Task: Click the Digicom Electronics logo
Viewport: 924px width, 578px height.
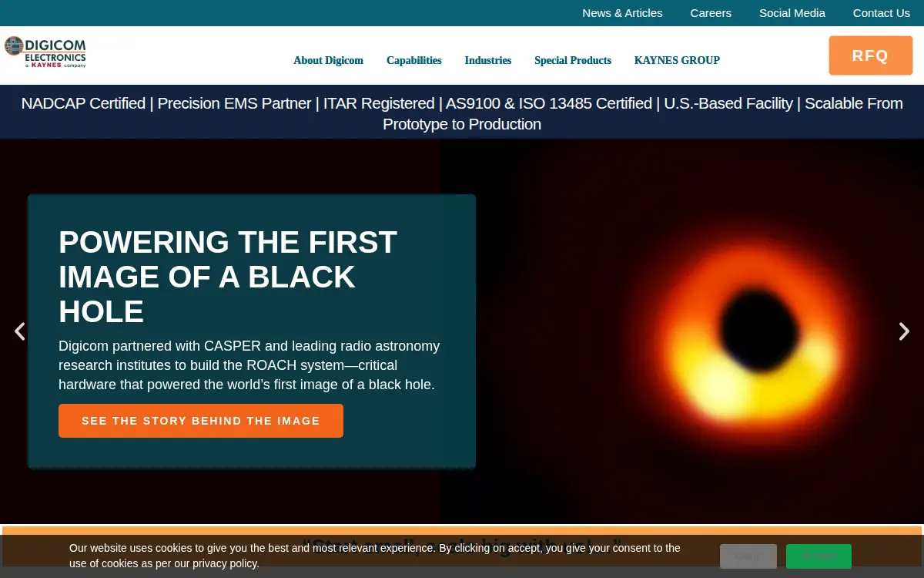Action: (45, 52)
